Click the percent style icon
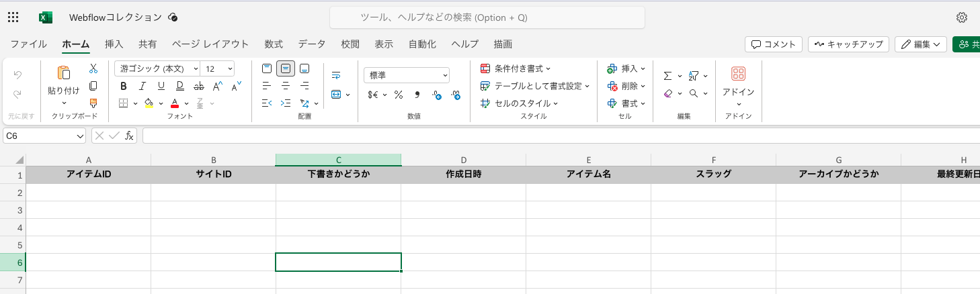This screenshot has height=294, width=980. coord(399,95)
